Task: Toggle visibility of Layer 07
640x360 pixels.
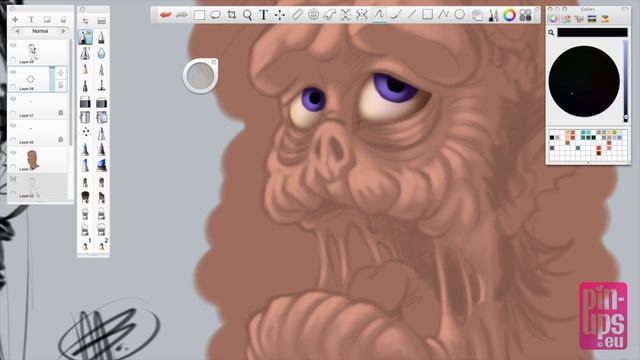Action: click(13, 99)
